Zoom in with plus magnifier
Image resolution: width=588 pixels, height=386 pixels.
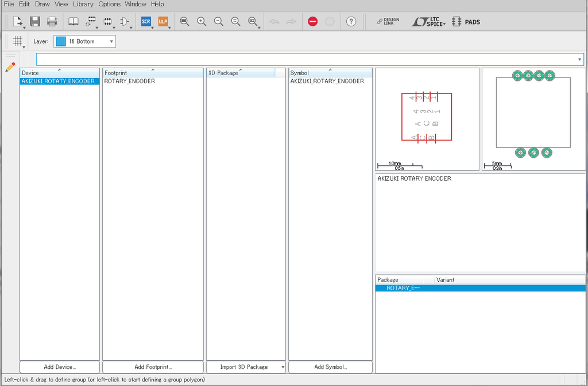[202, 21]
